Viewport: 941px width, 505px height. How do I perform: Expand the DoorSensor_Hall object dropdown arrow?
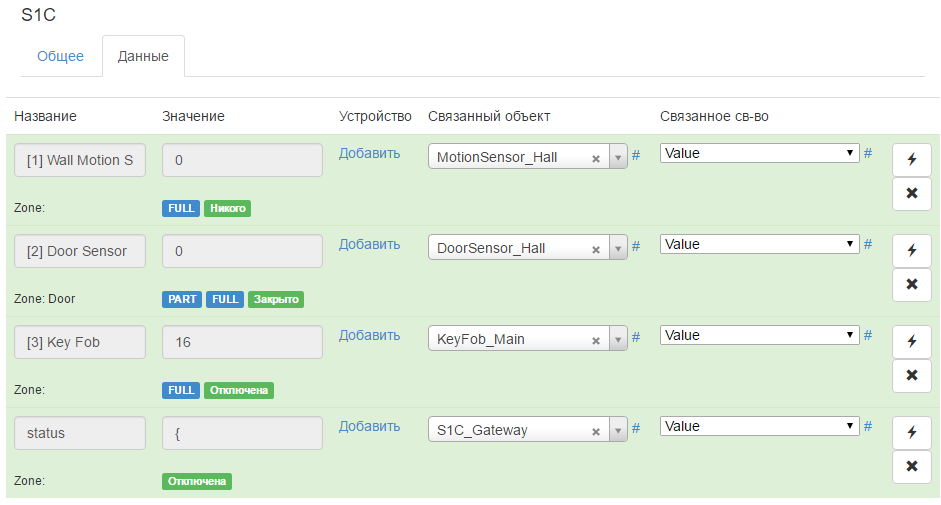pos(618,249)
